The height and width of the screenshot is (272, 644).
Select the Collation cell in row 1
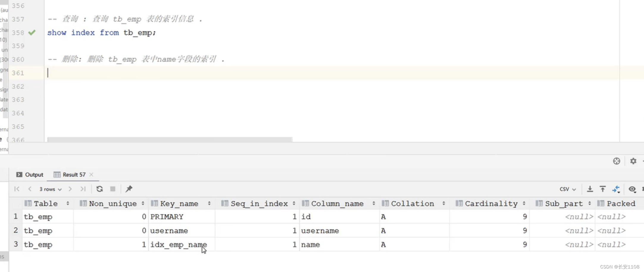coord(414,217)
